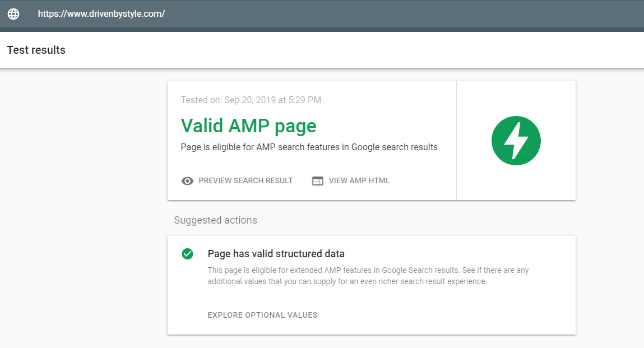
Task: Select Explore Optional Values
Action: (262, 315)
